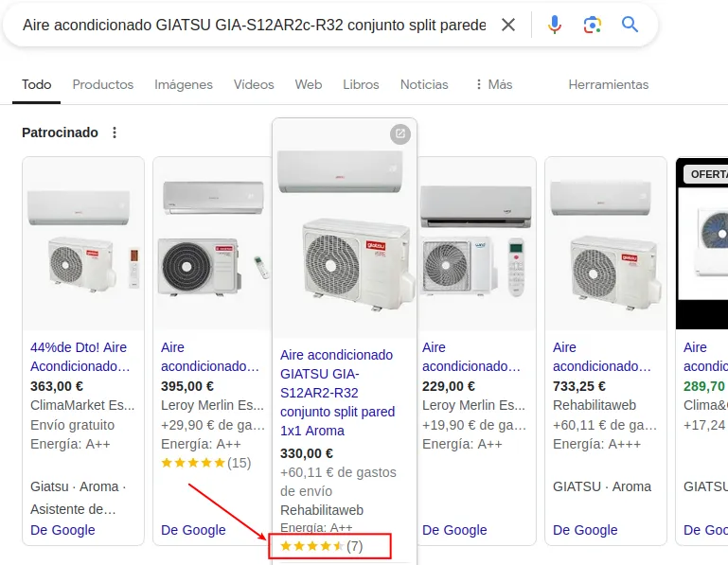Click De Google link under 395,00 € card
Image resolution: width=728 pixels, height=565 pixels.
tap(193, 530)
